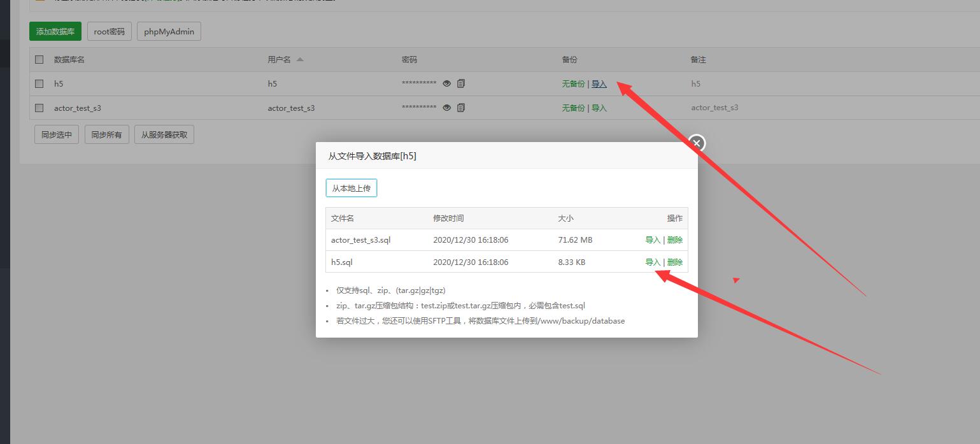
Task: Reveal actor_test_s3 database password
Action: (x=446, y=108)
